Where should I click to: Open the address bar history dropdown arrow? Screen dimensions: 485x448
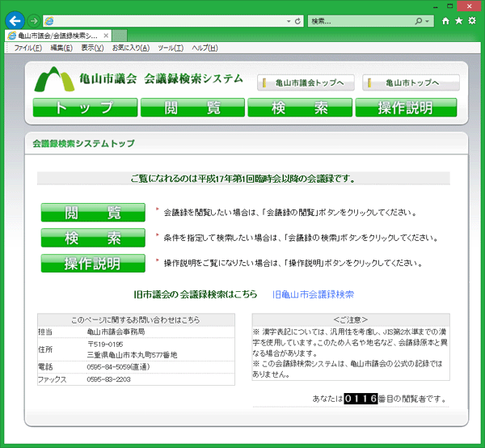[289, 21]
